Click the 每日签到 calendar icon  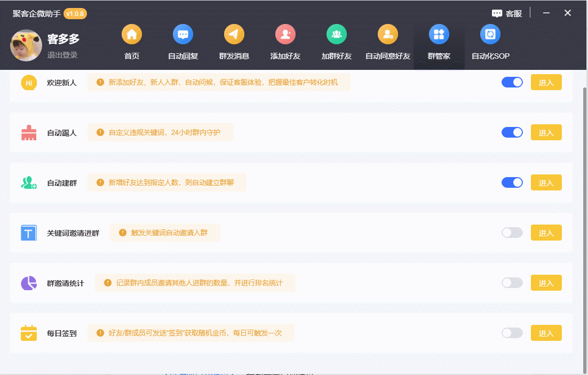point(29,333)
